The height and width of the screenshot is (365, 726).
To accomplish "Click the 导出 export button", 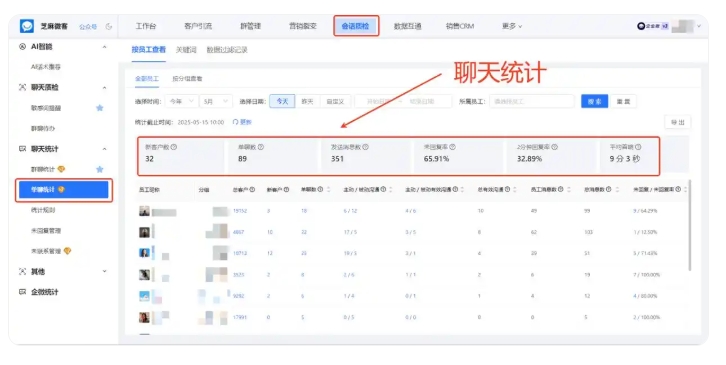I will [x=677, y=122].
